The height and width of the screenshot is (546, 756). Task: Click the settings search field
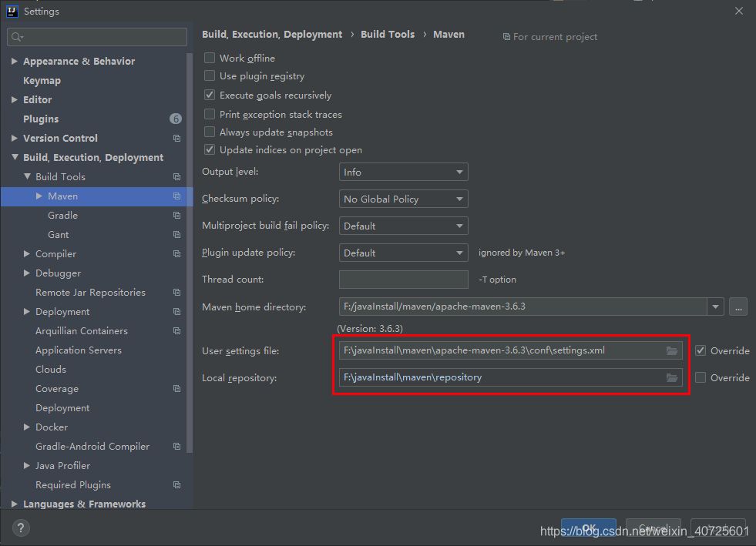[97, 37]
